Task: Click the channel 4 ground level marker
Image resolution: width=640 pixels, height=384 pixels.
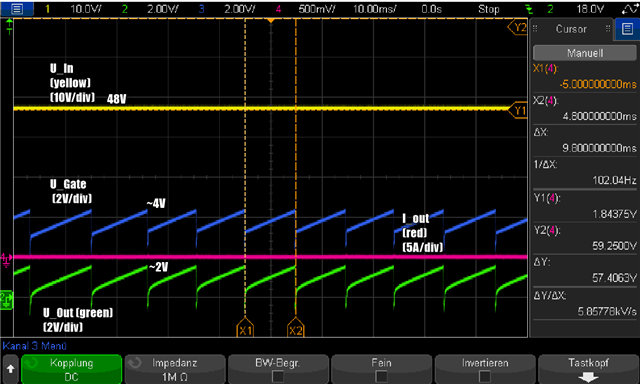Action: coord(6,259)
